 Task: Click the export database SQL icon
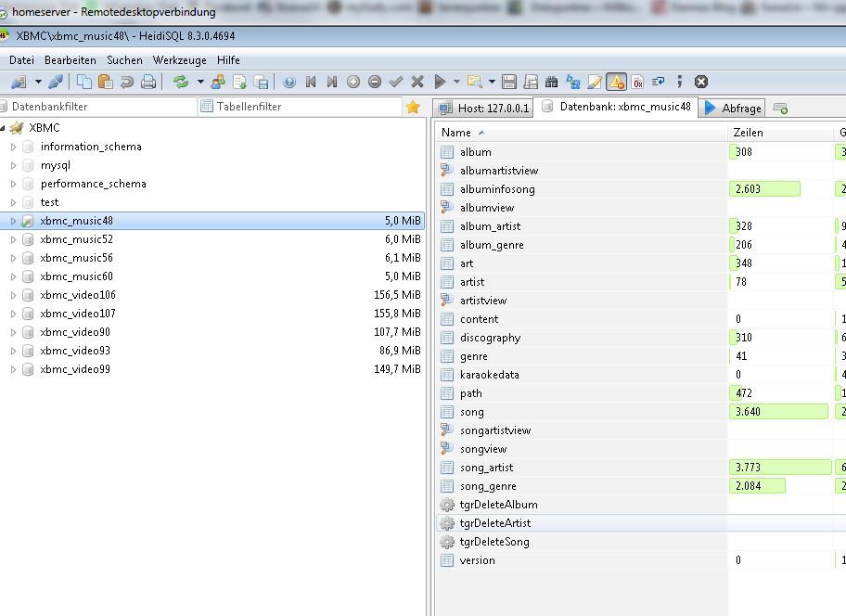pyautogui.click(x=239, y=82)
